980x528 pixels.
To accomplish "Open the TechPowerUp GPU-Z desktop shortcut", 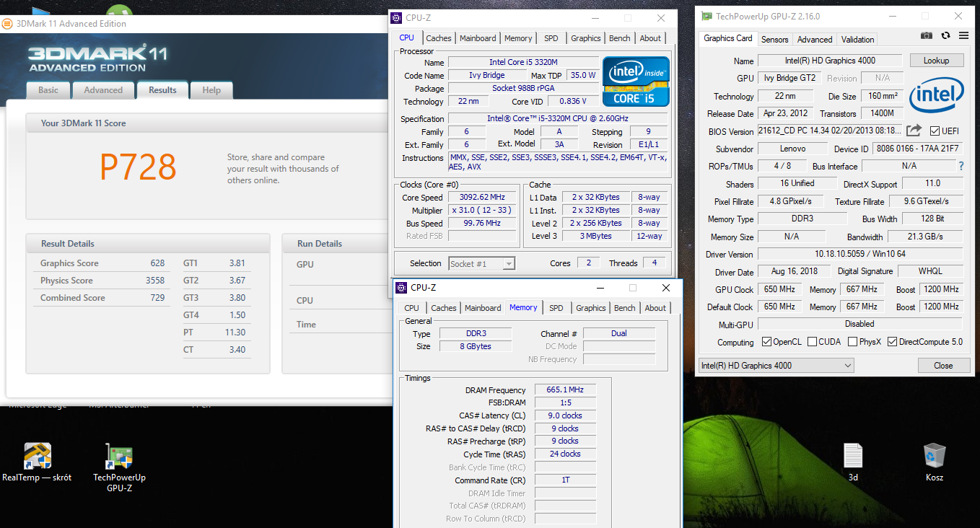I will tap(119, 455).
